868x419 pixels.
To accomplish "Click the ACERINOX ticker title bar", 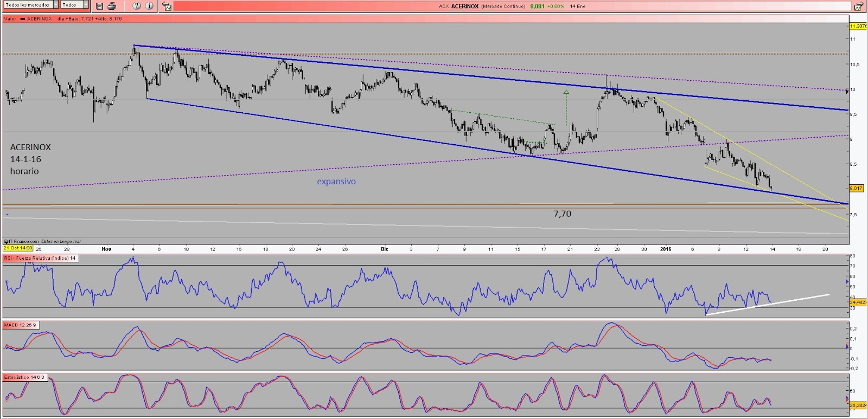I will pos(512,7).
